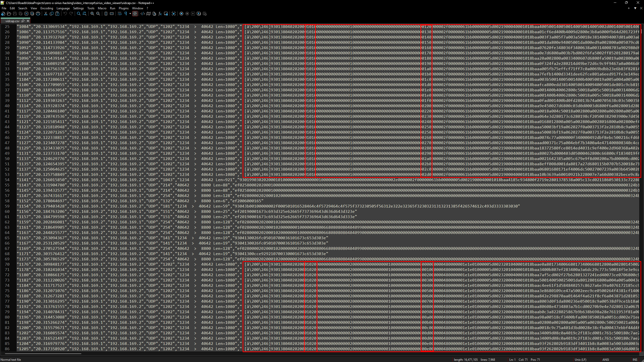
Task: Click the Zoom In toolbar icon
Action: [x=92, y=14]
